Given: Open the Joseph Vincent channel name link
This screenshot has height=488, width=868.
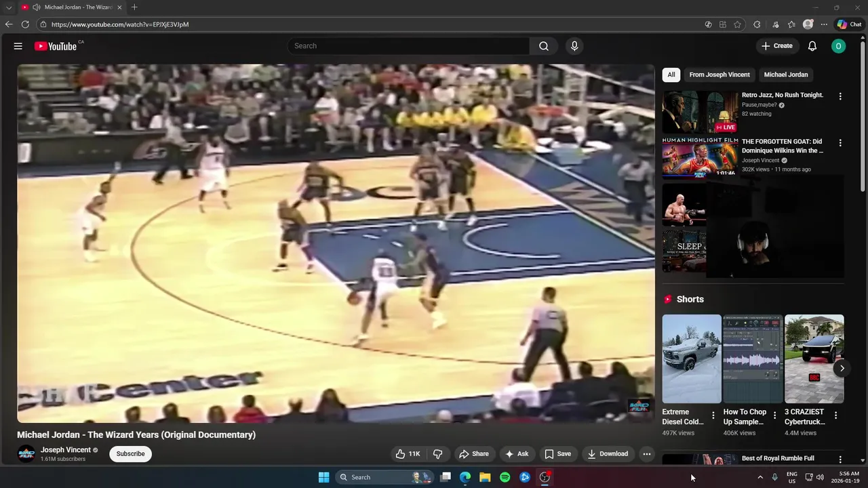Looking at the screenshot, I should [66, 450].
